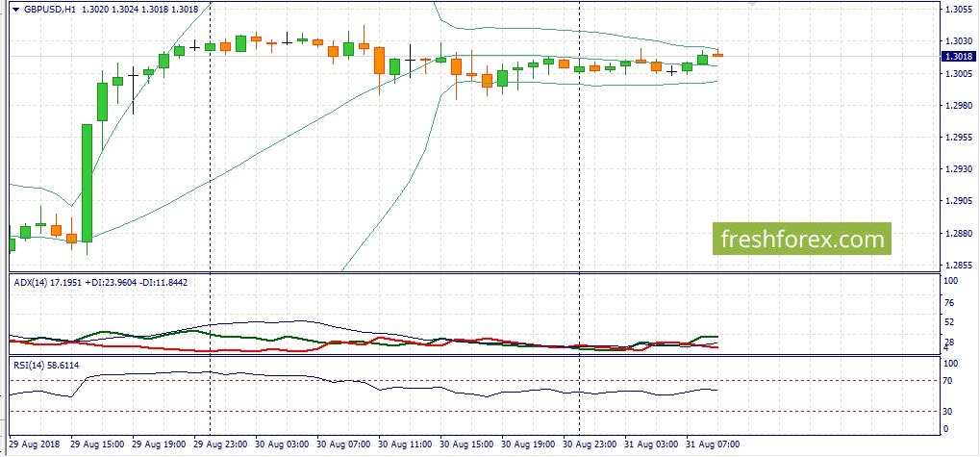Image resolution: width=980 pixels, height=457 pixels.
Task: Click the 30 Aug 11:00 time label
Action: pos(405,444)
